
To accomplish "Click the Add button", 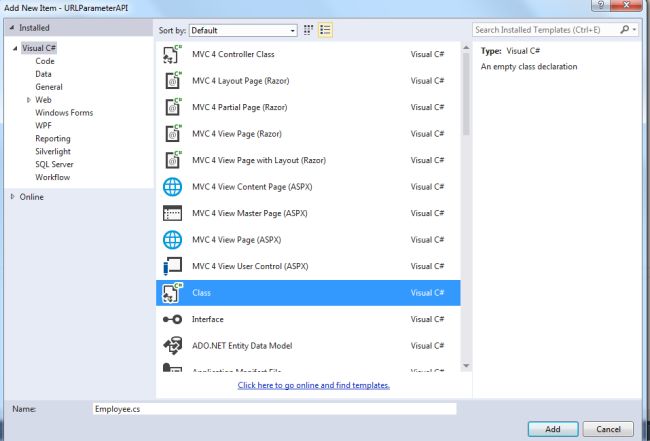I will point(553,429).
